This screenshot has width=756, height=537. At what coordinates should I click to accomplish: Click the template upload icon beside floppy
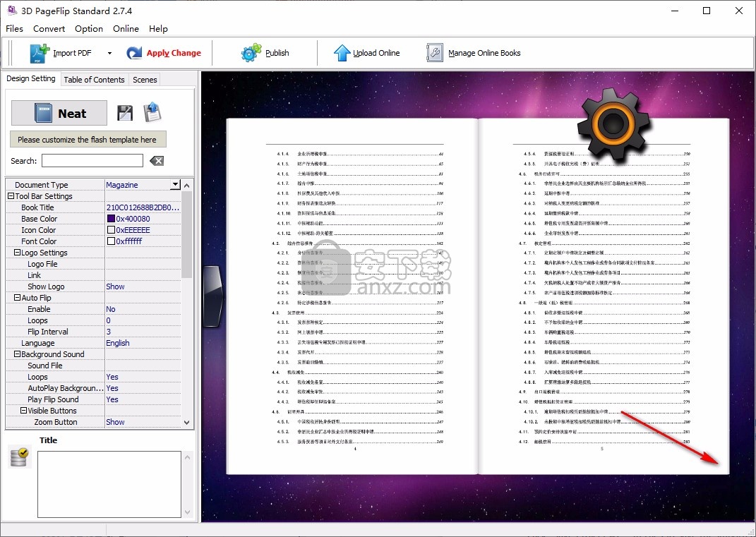[x=152, y=111]
